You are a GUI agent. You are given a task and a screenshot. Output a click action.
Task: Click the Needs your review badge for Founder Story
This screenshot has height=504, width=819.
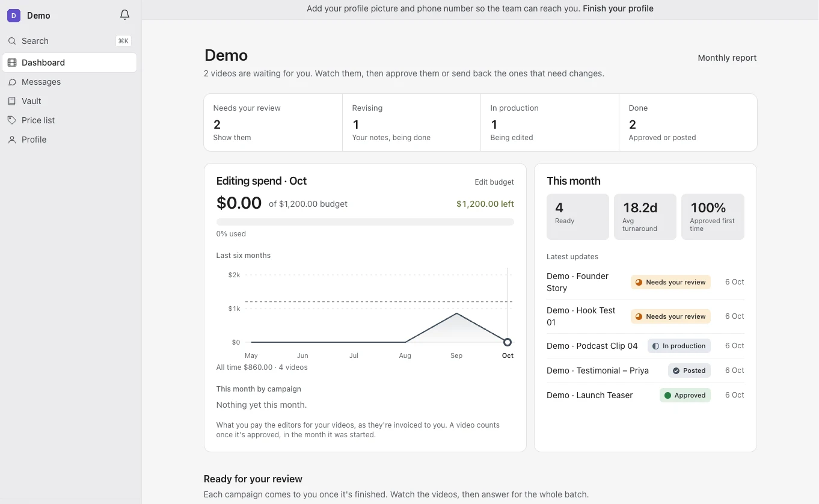tap(670, 282)
